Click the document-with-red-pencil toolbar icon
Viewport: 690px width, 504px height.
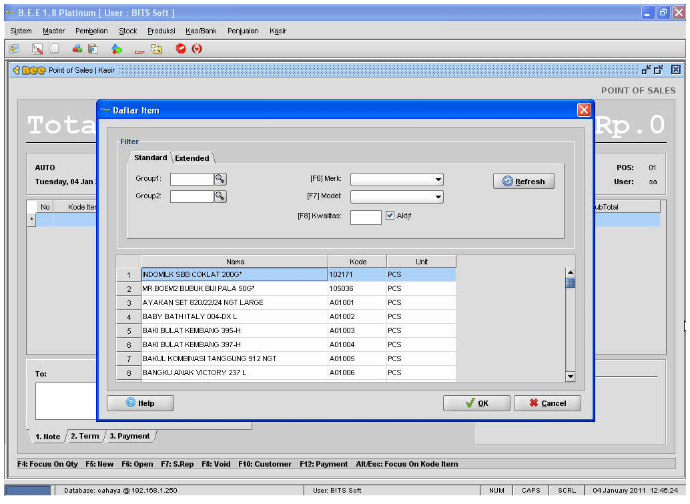coord(37,49)
